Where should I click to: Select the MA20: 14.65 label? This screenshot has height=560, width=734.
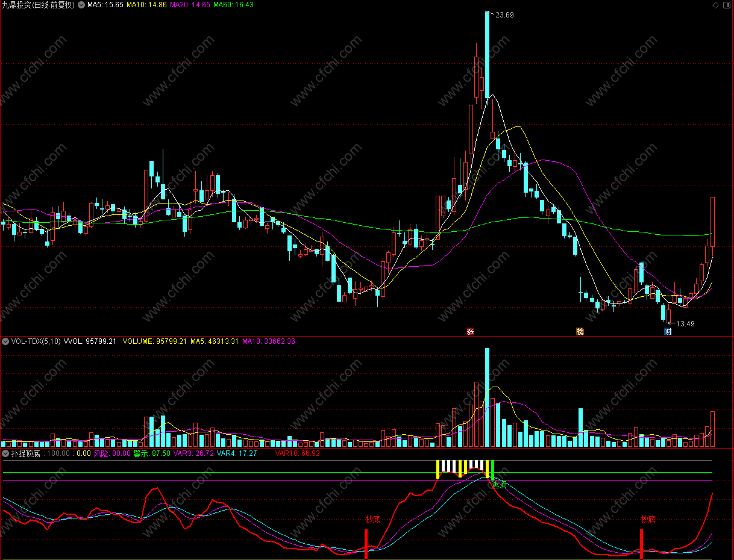point(190,5)
